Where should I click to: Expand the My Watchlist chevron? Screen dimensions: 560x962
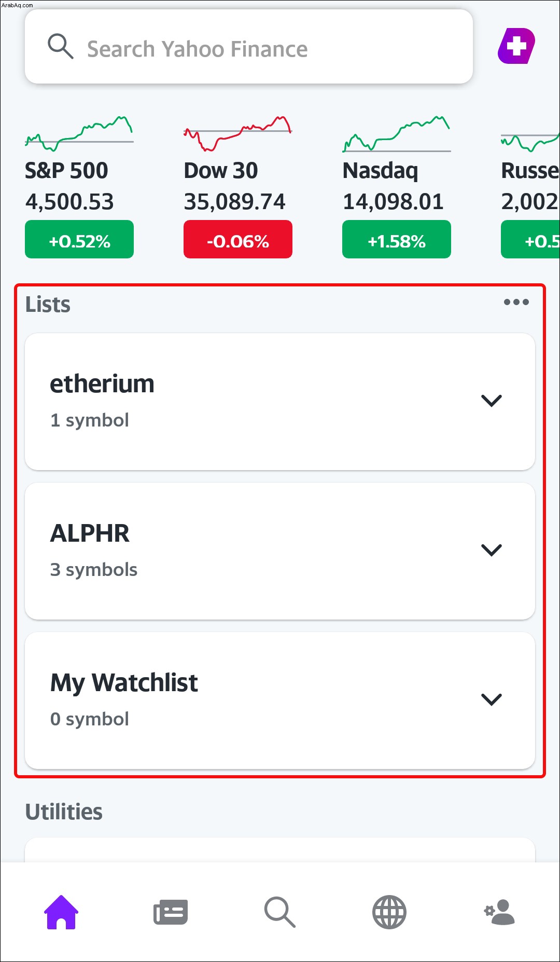pyautogui.click(x=492, y=699)
